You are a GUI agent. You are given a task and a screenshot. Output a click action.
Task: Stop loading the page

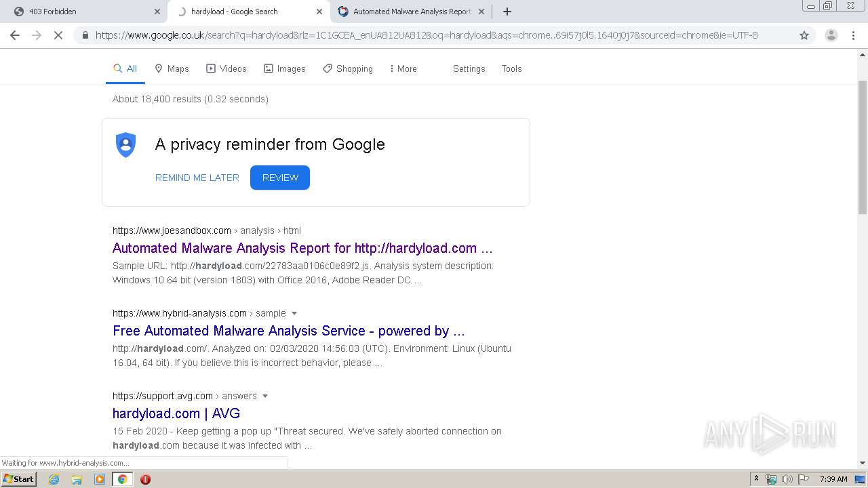[58, 35]
